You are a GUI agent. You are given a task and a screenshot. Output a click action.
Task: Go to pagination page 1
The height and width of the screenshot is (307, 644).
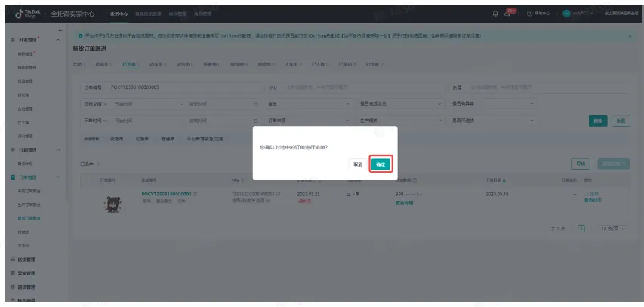pyautogui.click(x=581, y=229)
